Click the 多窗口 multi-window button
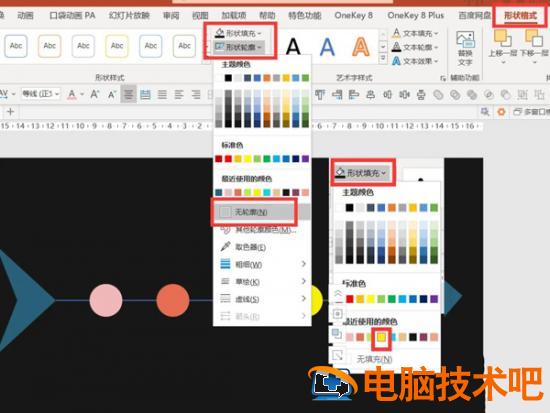 coord(531,112)
